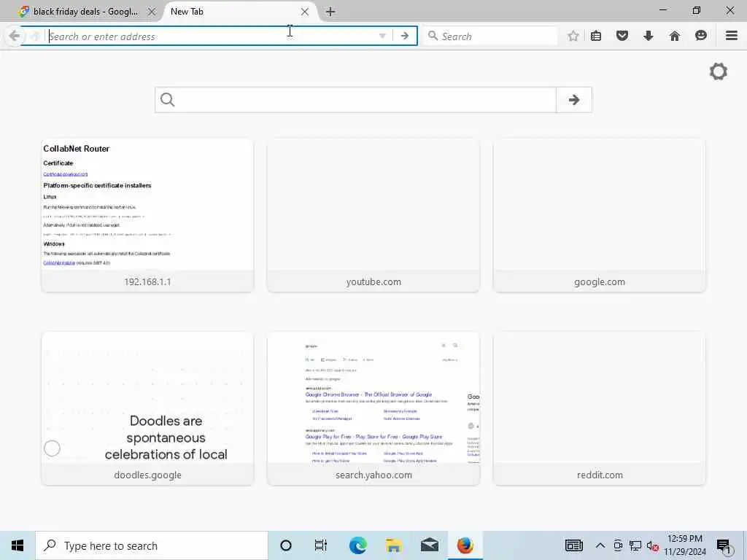Open a new tab with plus button
Viewport: 747px width, 560px height.
330,12
